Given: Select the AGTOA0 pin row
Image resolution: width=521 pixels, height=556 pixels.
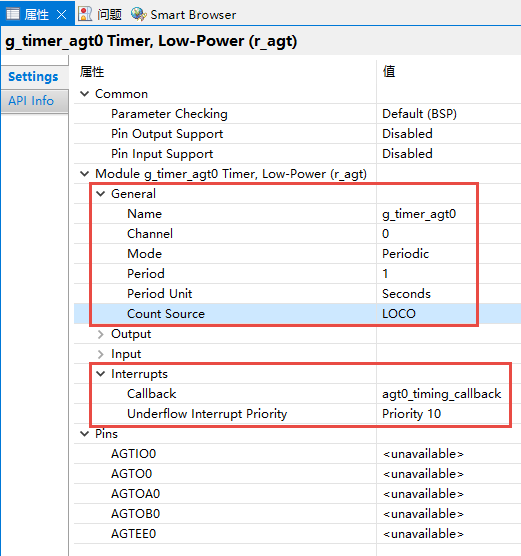Looking at the screenshot, I should [297, 494].
